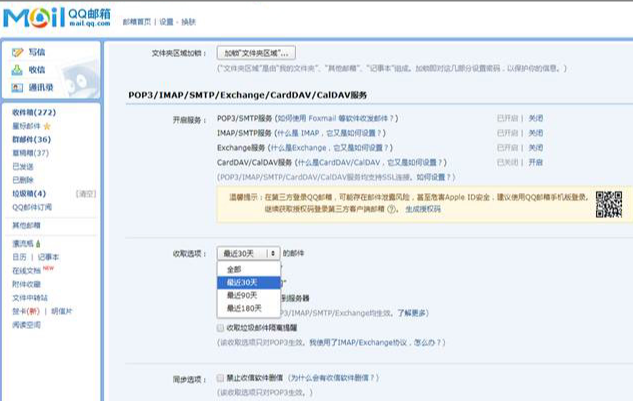The image size is (633, 401).
Task: Open 明信片 in the sidebar
Action: pos(62,311)
